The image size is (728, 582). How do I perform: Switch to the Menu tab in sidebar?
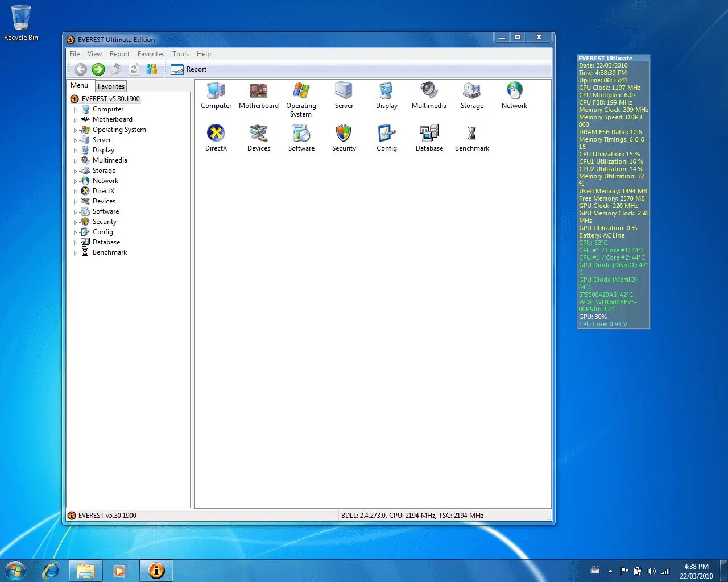[80, 85]
